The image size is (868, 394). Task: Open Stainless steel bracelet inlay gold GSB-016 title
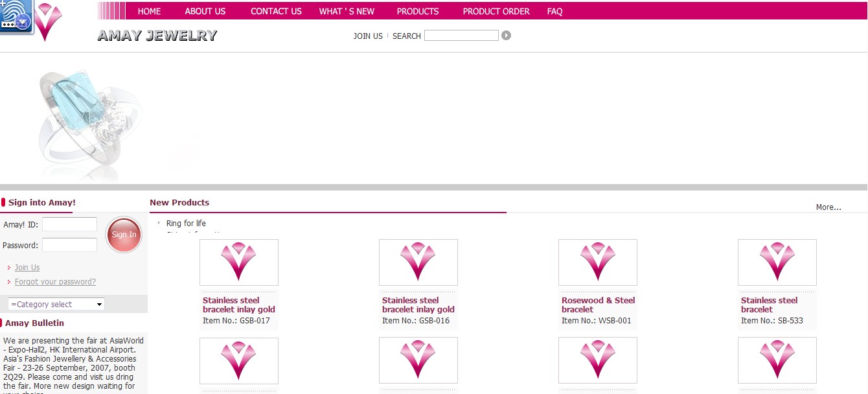418,305
